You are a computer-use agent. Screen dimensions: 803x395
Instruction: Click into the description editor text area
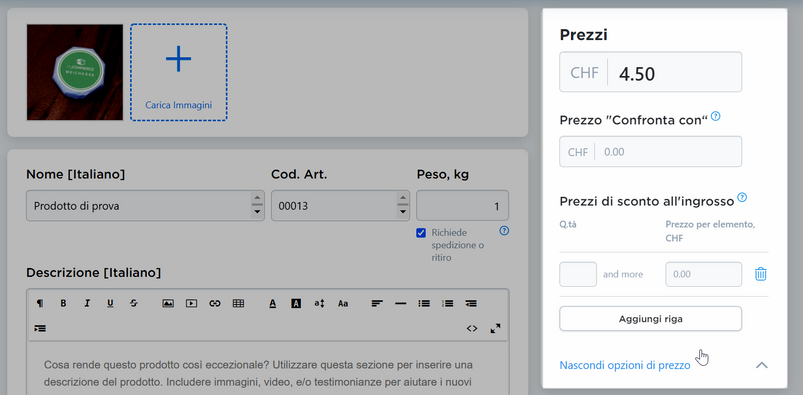(268, 369)
